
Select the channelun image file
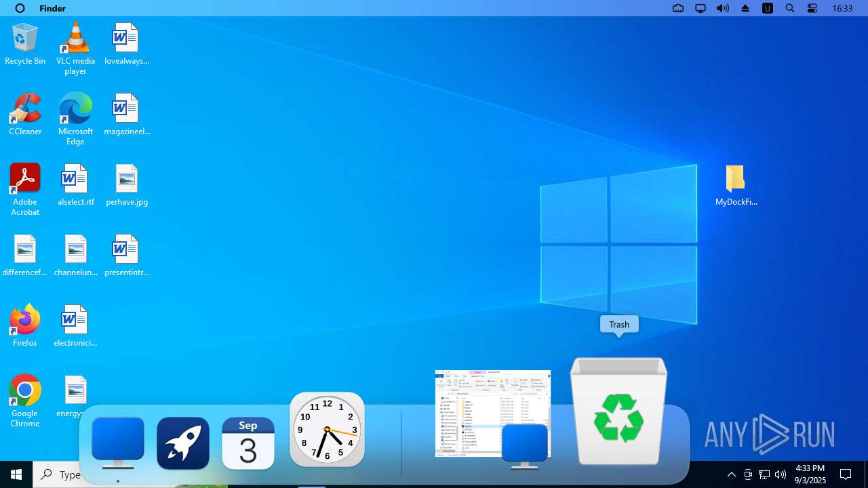(x=75, y=256)
